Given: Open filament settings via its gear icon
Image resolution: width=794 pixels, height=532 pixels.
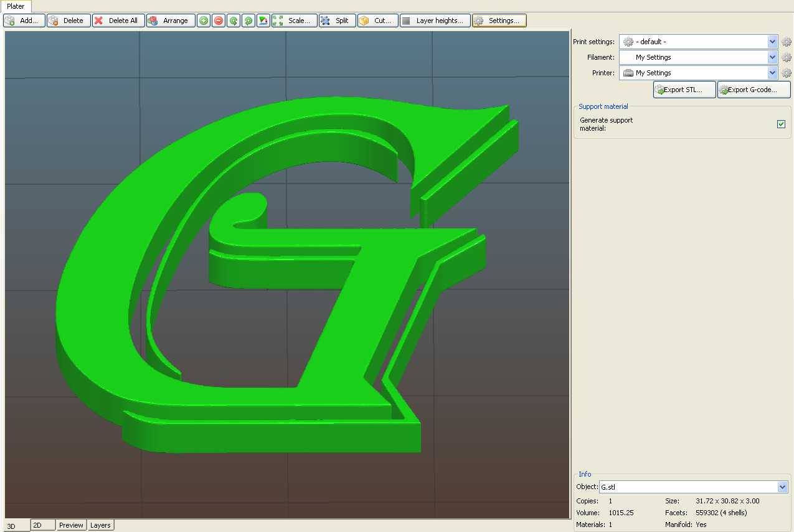Looking at the screenshot, I should [786, 57].
